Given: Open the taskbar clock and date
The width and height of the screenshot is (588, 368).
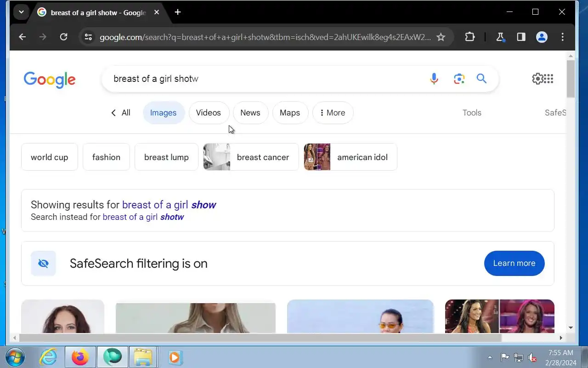Looking at the screenshot, I should point(560,357).
